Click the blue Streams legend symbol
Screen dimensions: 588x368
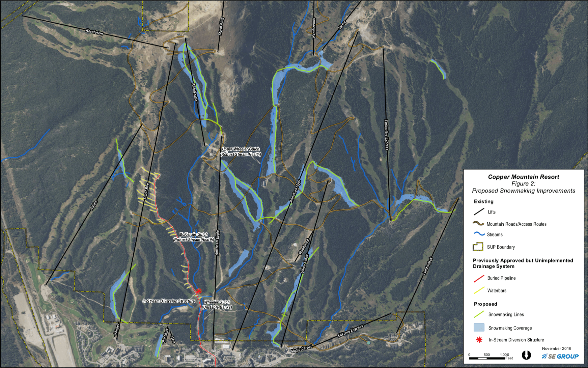(479, 234)
